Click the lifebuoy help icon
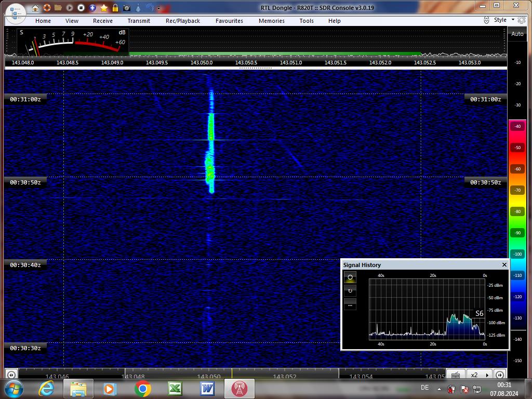532x399 pixels. point(47,7)
